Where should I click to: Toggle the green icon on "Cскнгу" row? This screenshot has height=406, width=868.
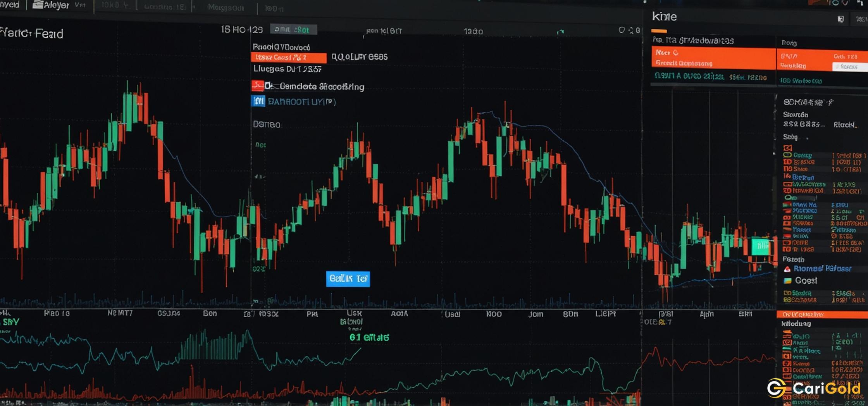click(x=787, y=155)
